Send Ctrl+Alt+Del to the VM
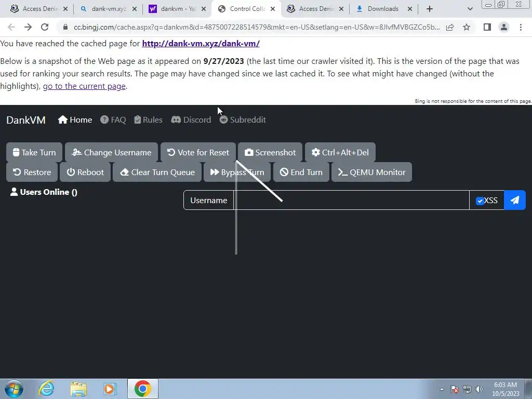Image resolution: width=532 pixels, height=399 pixels. (340, 152)
